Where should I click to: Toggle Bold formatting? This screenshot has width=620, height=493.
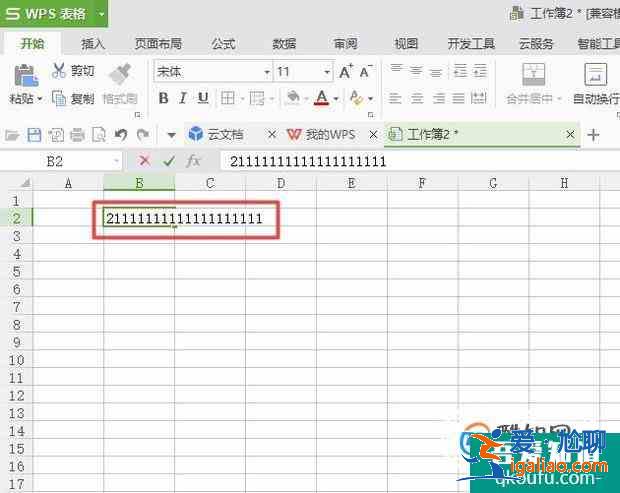163,98
